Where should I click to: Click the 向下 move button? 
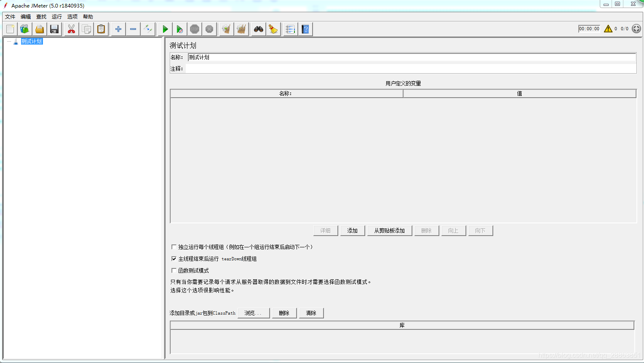click(481, 231)
